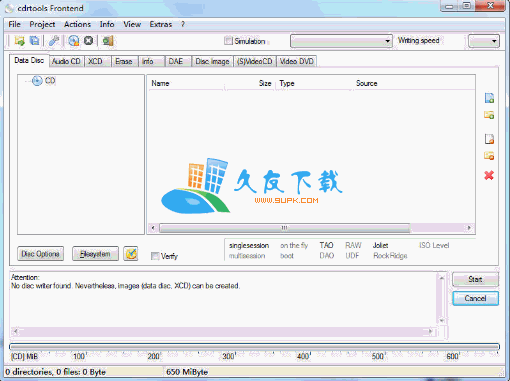Click the Disc Options button
Viewport: 510px width, 381px height.
click(x=40, y=254)
